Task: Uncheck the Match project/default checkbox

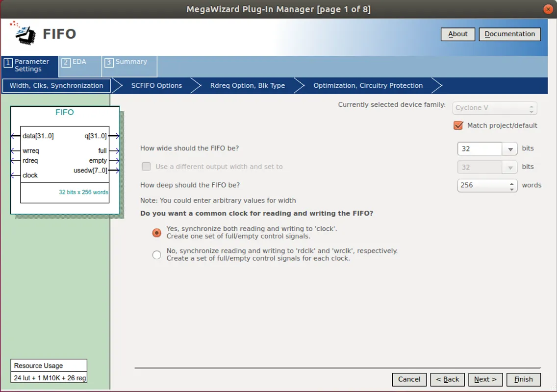Action: (x=458, y=125)
